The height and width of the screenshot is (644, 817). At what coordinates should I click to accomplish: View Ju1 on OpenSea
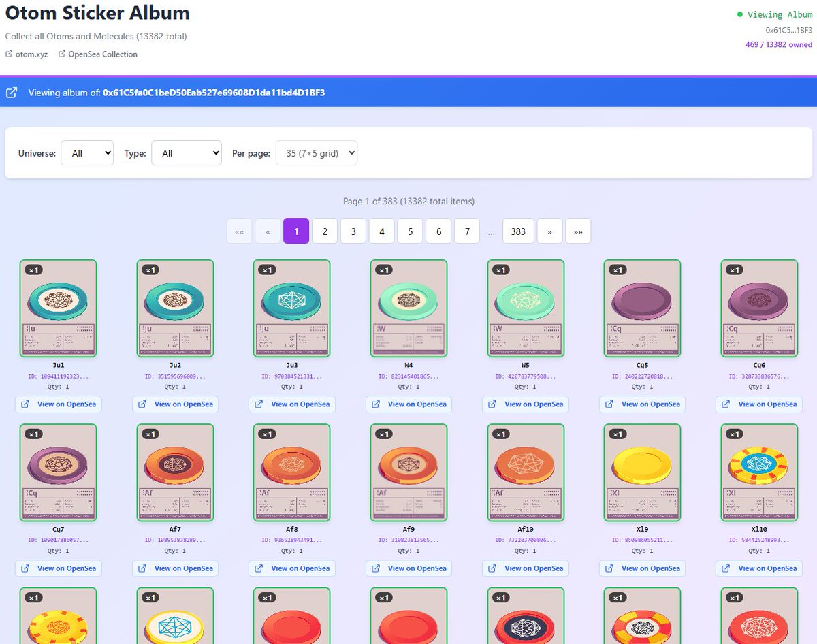tap(59, 404)
